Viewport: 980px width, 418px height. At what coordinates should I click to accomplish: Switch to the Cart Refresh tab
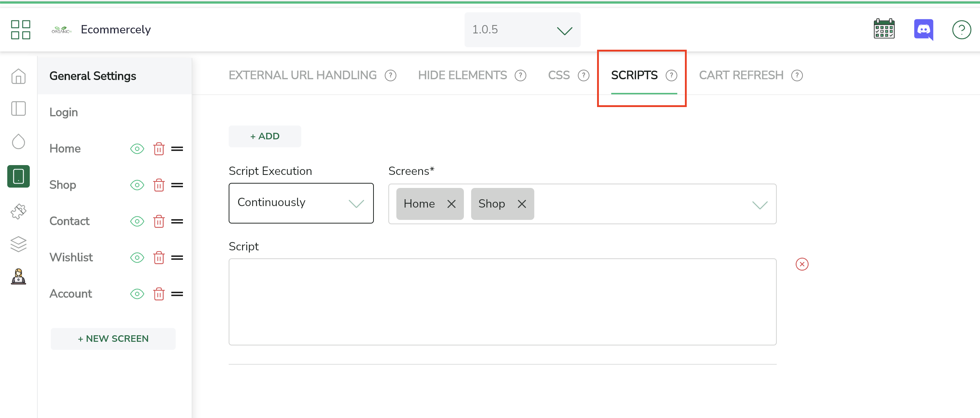(741, 75)
